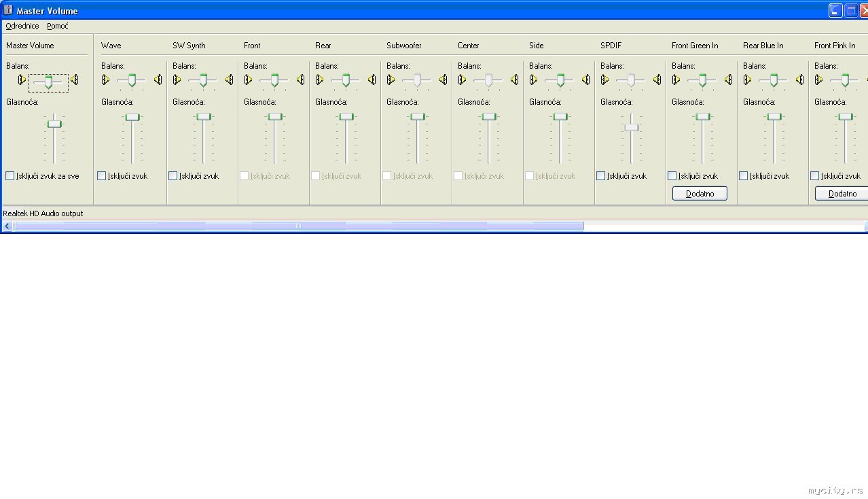Click left speaker icon under Front Green In balance
Screen dimensions: 868x499
(676, 80)
